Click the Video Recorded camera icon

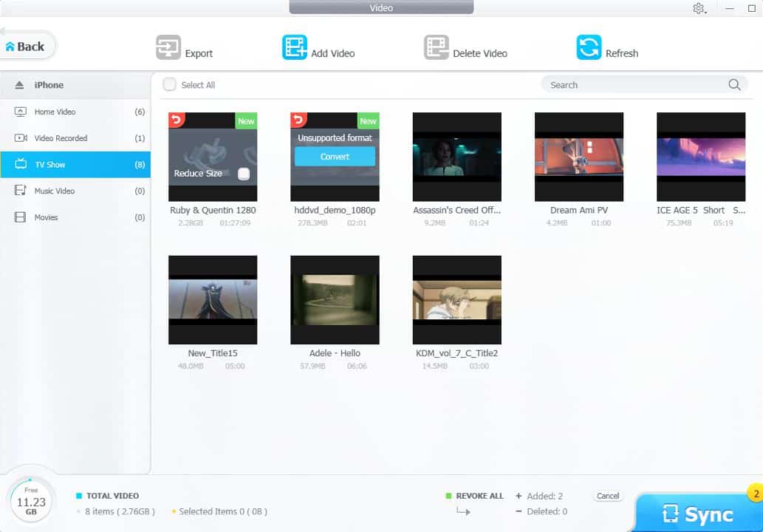(21, 138)
